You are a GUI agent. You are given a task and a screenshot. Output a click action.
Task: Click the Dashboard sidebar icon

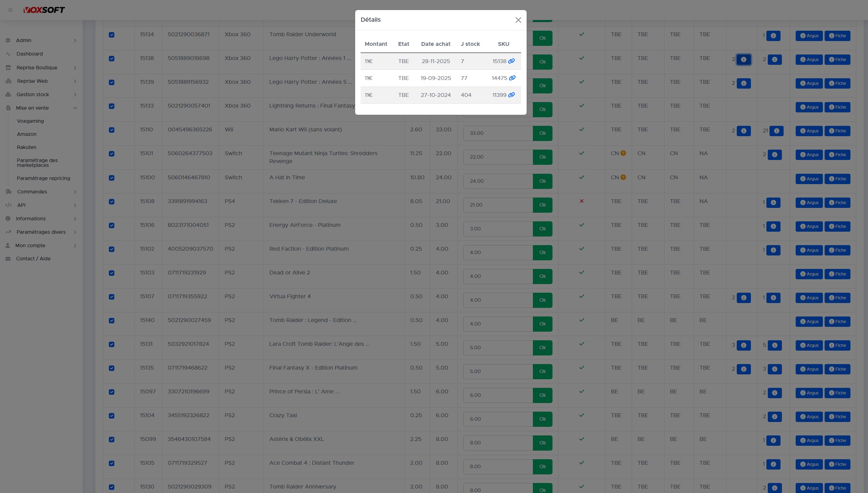tap(8, 54)
